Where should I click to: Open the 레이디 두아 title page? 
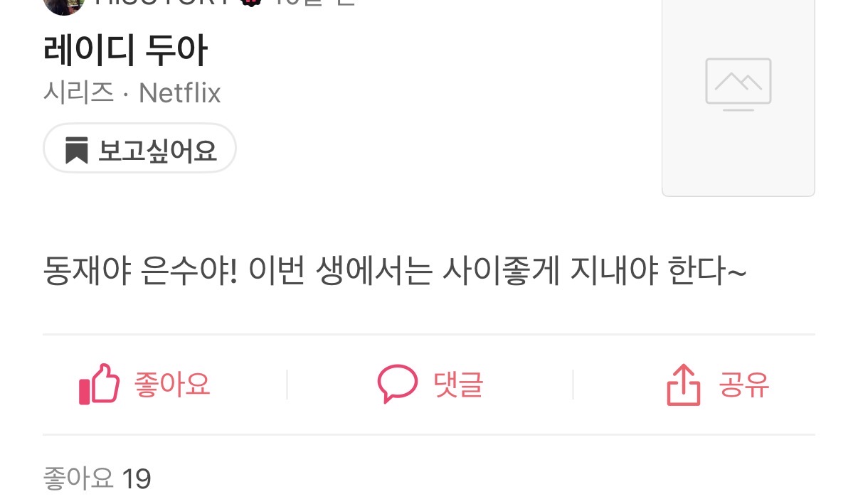pyautogui.click(x=125, y=52)
